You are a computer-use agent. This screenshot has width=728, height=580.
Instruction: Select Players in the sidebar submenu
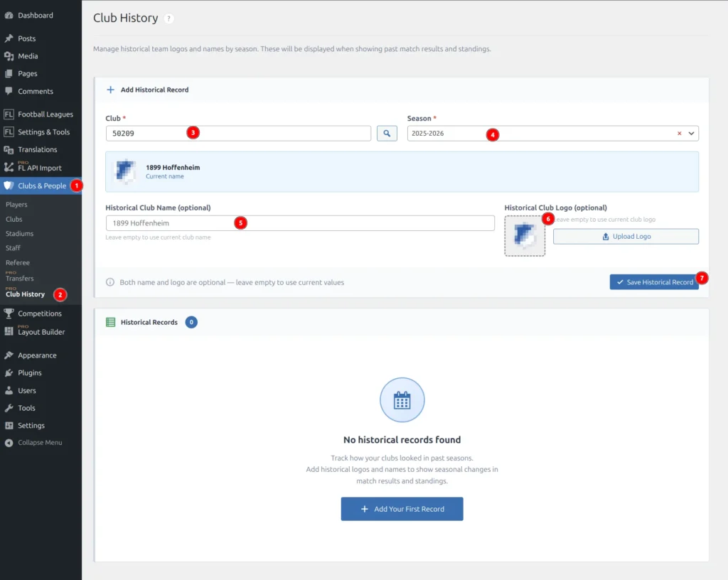click(x=16, y=205)
